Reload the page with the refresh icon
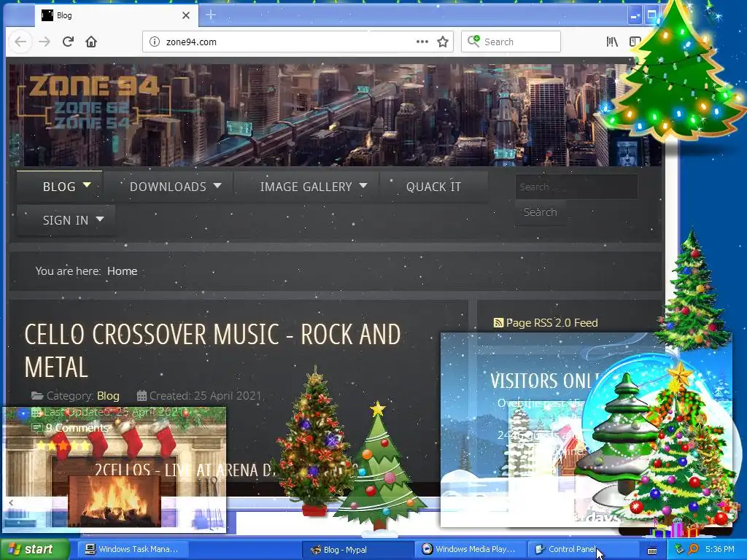This screenshot has width=747, height=560. point(68,42)
